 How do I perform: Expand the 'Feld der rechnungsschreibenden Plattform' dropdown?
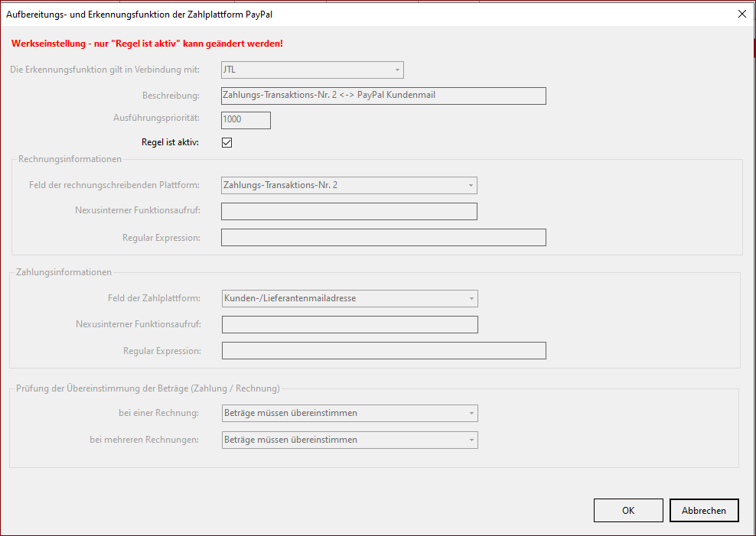(349, 185)
